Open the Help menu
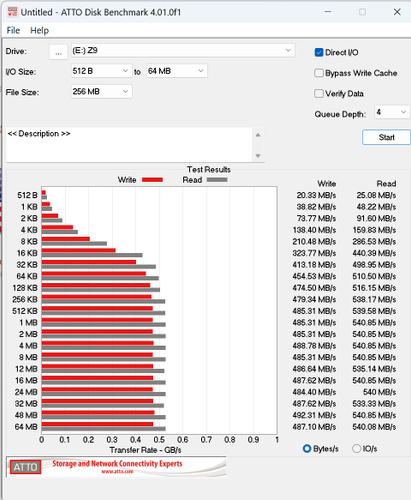Viewport: 411px width, 500px height. (x=39, y=30)
